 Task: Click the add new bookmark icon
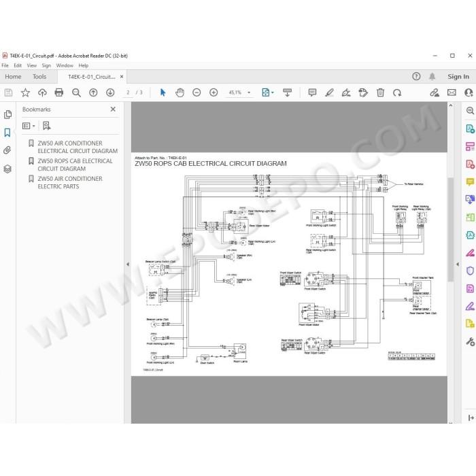(x=46, y=126)
